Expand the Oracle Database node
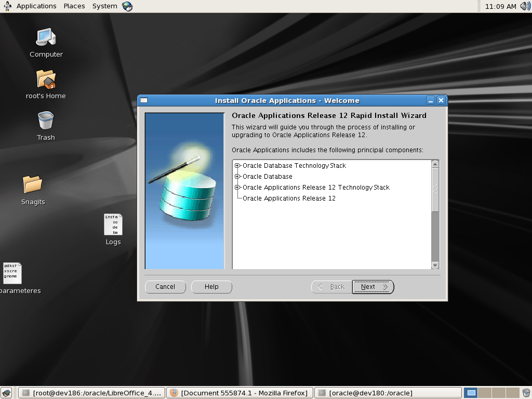532x399 pixels. click(x=237, y=177)
